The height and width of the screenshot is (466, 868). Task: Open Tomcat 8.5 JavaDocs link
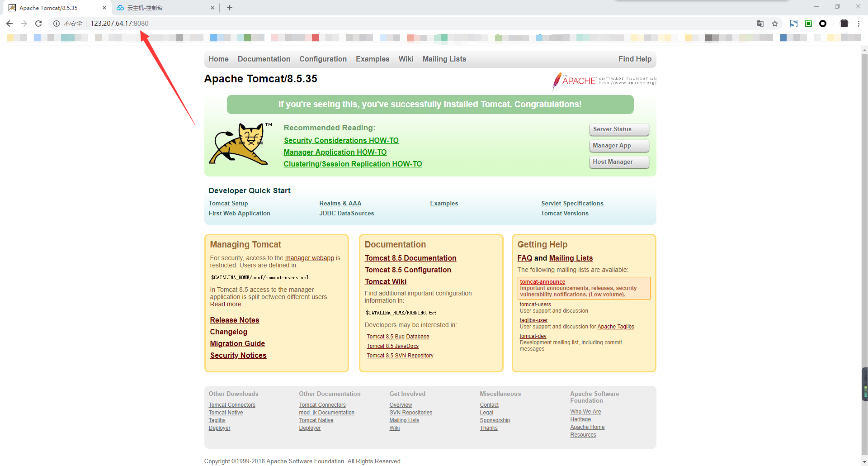392,346
